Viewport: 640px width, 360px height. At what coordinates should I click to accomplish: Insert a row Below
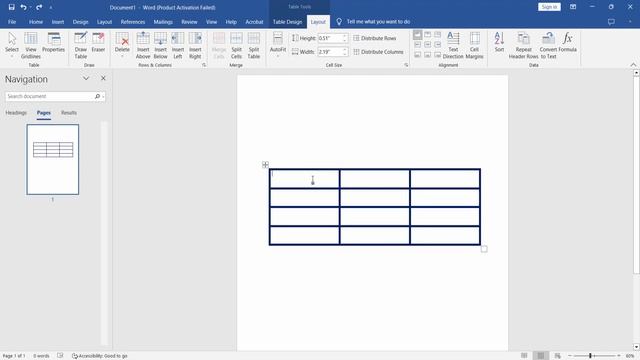click(x=160, y=45)
